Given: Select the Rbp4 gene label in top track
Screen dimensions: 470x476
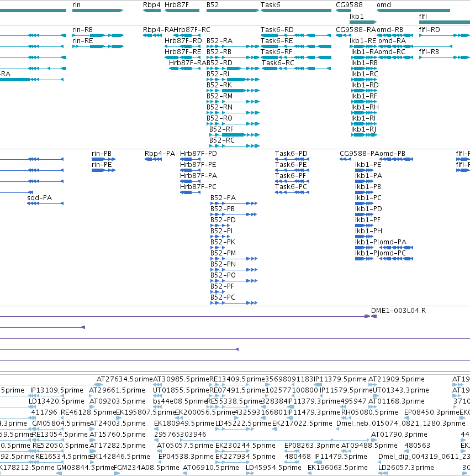Looking at the screenshot, I should (152, 5).
